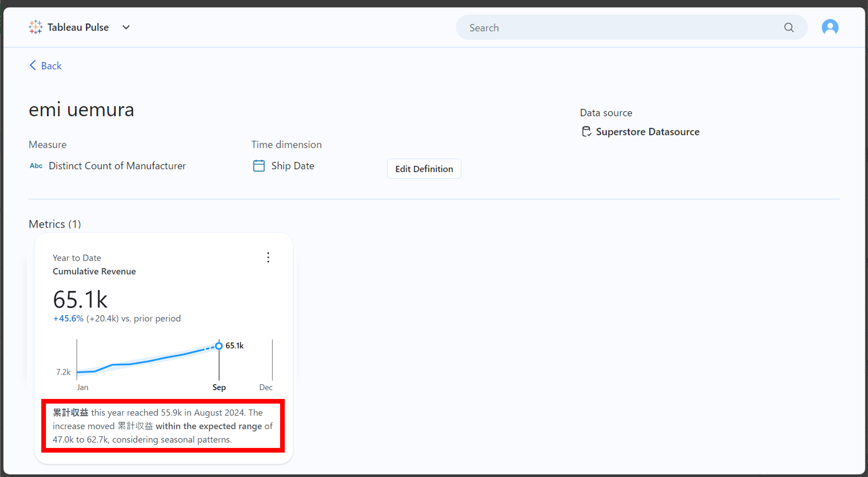The width and height of the screenshot is (868, 477).
Task: Click the Dec axis label on chart
Action: click(x=266, y=387)
